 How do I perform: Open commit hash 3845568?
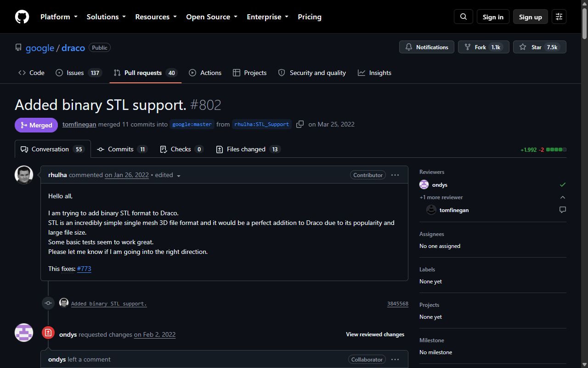[x=398, y=304]
